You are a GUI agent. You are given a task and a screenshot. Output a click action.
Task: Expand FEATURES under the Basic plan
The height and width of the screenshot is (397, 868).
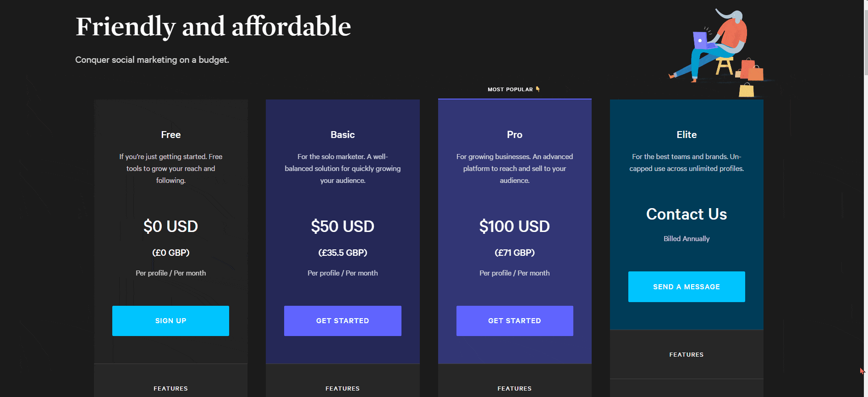point(343,388)
